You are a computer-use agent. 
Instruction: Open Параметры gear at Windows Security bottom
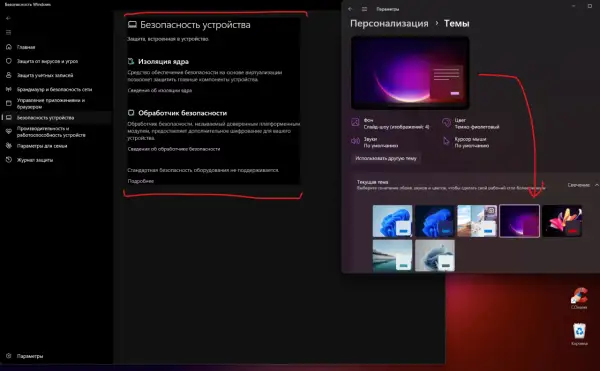[x=24, y=356]
